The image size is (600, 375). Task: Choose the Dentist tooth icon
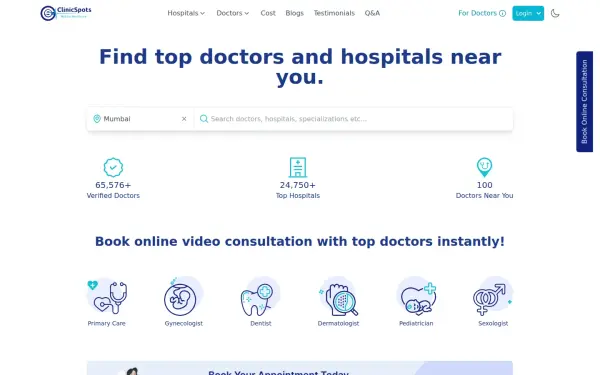pyautogui.click(x=261, y=297)
